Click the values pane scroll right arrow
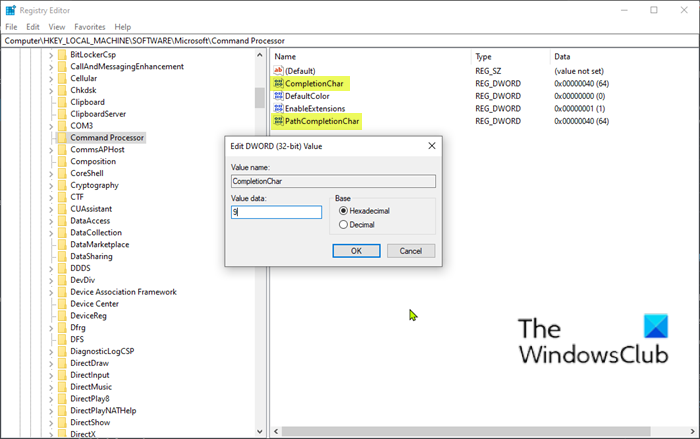700x439 pixels. [x=693, y=431]
